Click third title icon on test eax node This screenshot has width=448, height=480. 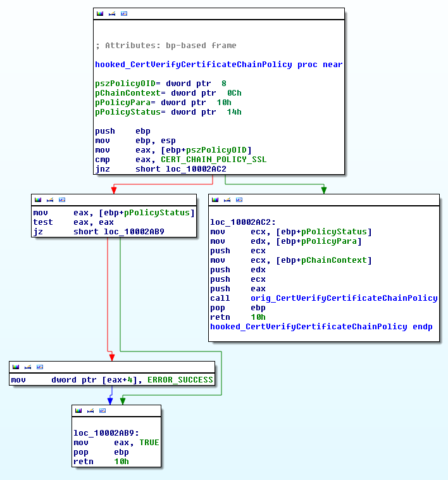62,200
